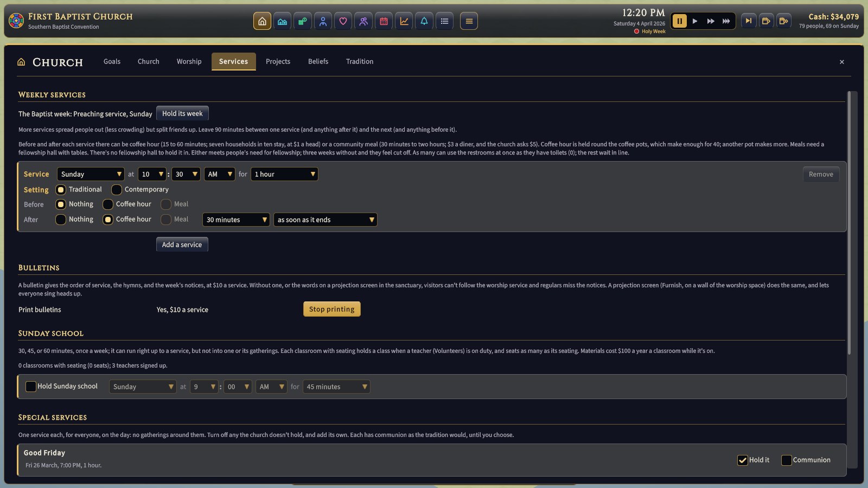Switch to the Goals tab
868x488 pixels.
pyautogui.click(x=112, y=62)
